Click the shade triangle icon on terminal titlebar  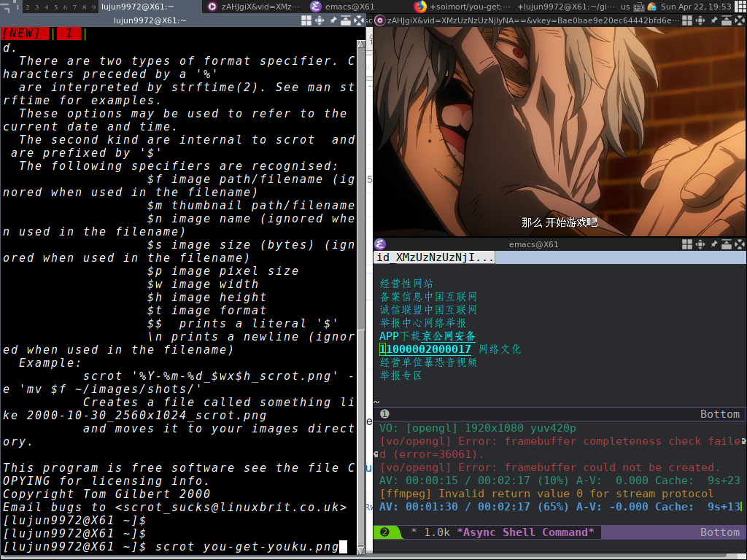[x=344, y=20]
